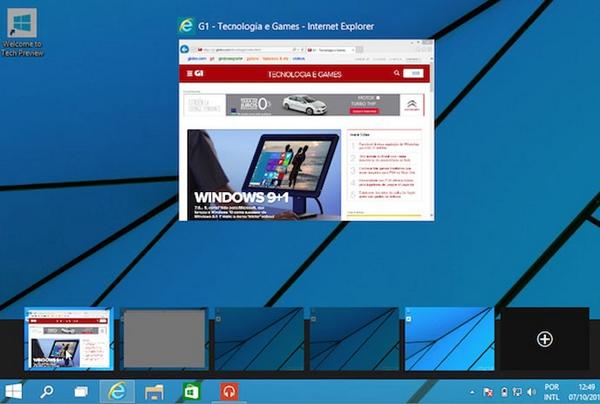Switch to the bright blue fifth virtual desktop
This screenshot has width=600, height=404.
449,339
